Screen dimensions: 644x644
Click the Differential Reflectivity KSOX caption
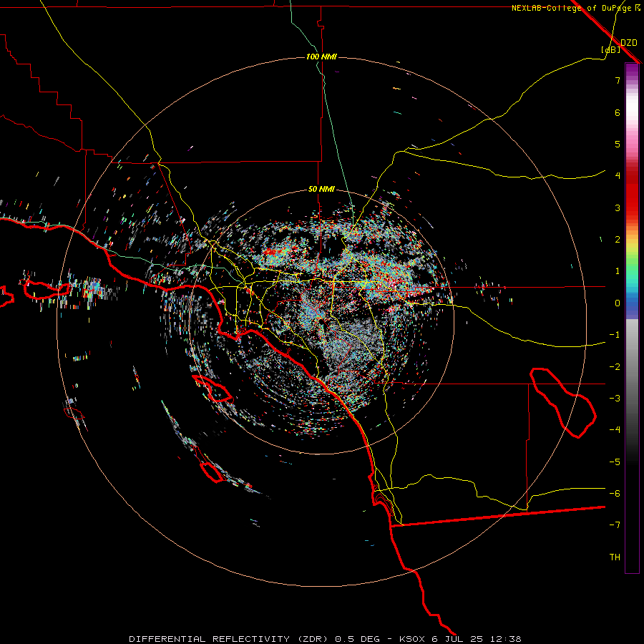coord(325,639)
